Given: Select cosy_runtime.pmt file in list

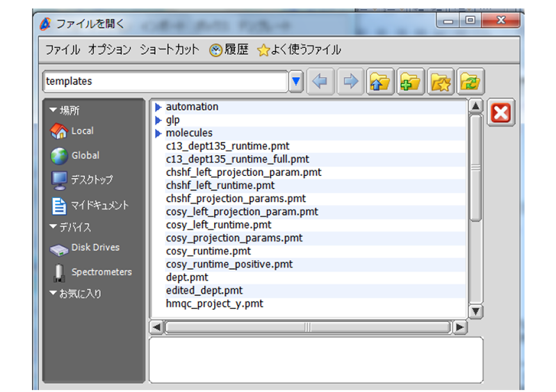Looking at the screenshot, I should click(x=208, y=251).
